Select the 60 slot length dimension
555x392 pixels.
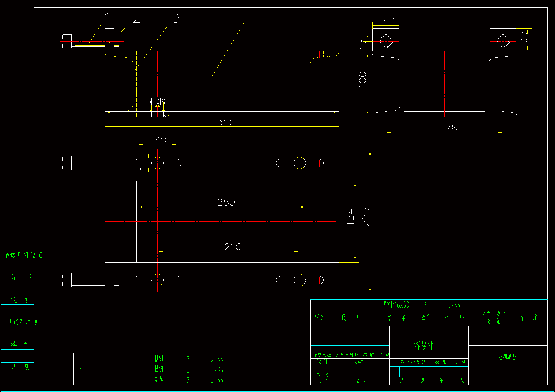[160, 140]
